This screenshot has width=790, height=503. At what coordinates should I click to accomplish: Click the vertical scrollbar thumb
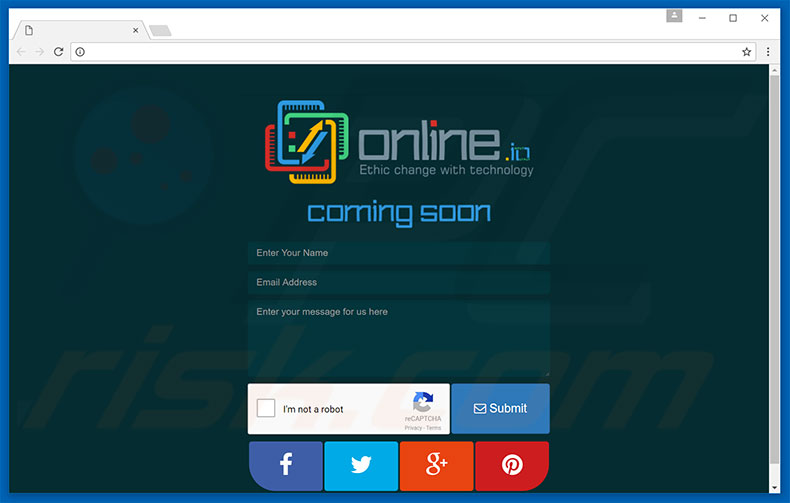(x=774, y=270)
